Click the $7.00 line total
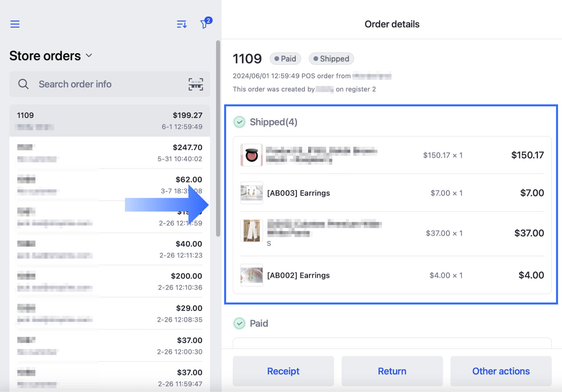The width and height of the screenshot is (562, 392). click(x=532, y=193)
